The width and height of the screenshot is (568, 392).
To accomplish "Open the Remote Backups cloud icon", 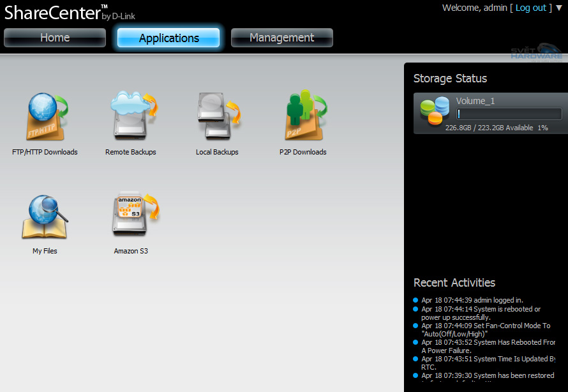I will click(132, 116).
